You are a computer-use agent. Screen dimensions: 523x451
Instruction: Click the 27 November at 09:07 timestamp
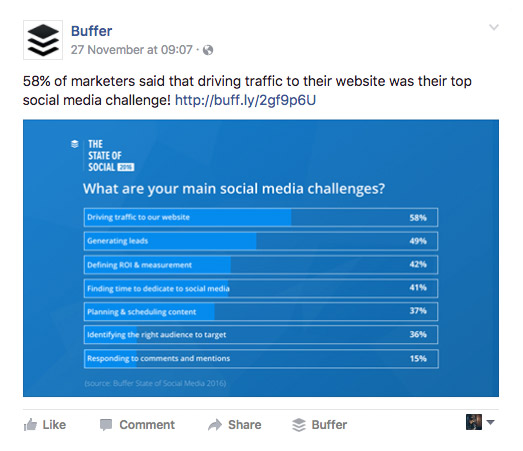coord(132,50)
